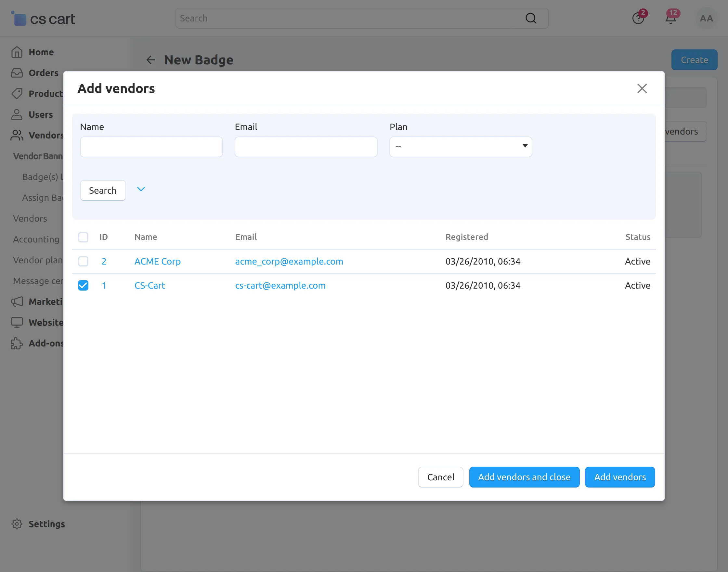The height and width of the screenshot is (572, 728).
Task: Open the Settings gear icon
Action: coord(17,524)
